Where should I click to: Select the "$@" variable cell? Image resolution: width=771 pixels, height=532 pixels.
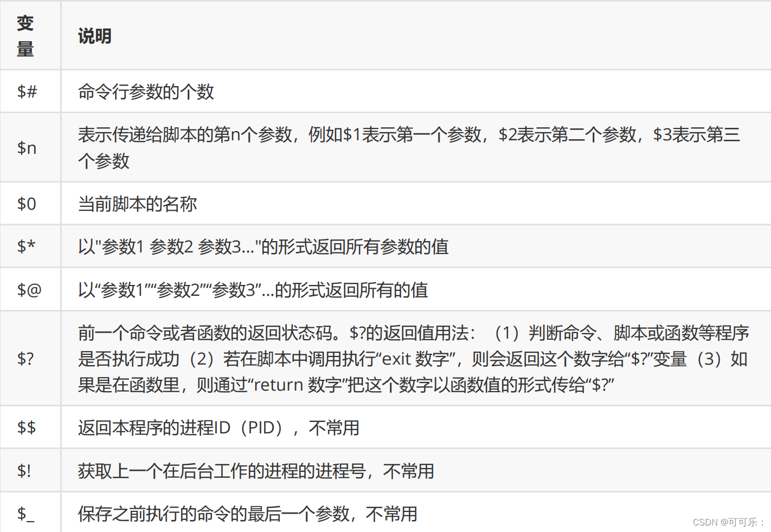pyautogui.click(x=29, y=290)
